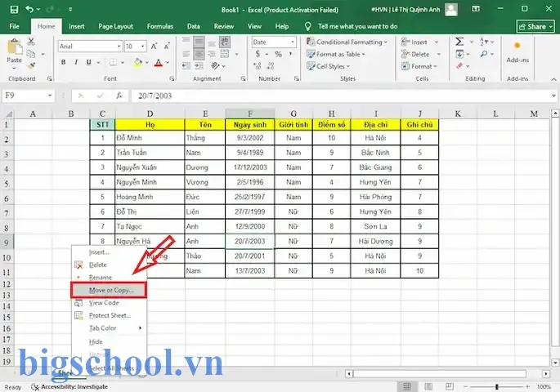Viewport: 560px width, 392px height.
Task: Undo the last action
Action: tap(29, 9)
